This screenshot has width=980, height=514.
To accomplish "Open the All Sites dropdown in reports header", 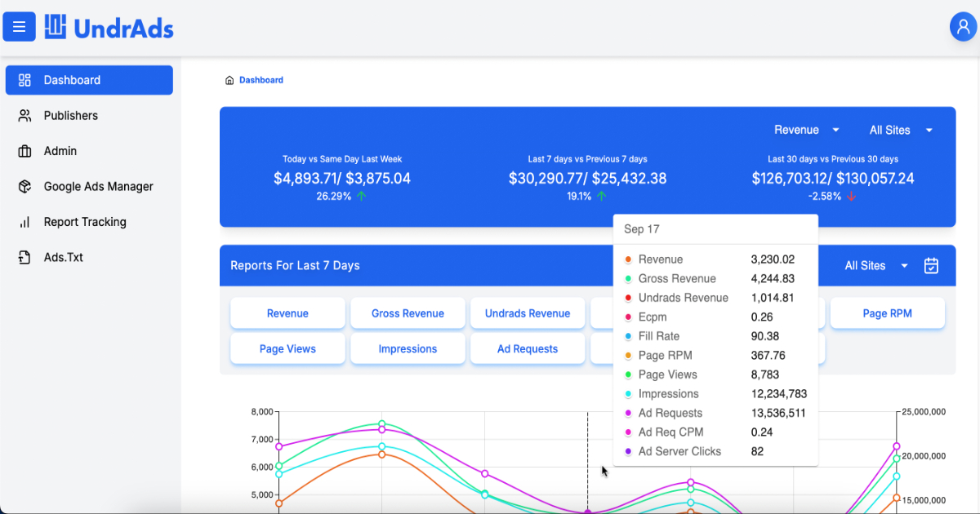I will coord(876,266).
